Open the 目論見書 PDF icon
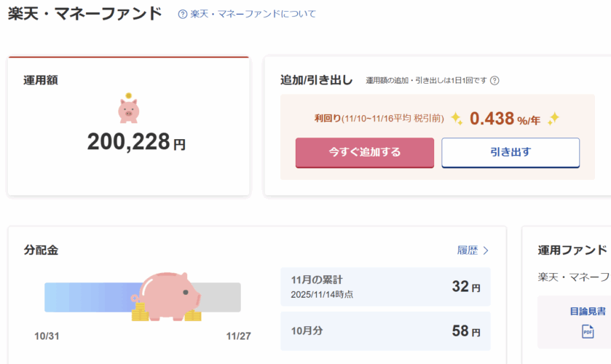The image size is (611, 364). click(x=587, y=332)
